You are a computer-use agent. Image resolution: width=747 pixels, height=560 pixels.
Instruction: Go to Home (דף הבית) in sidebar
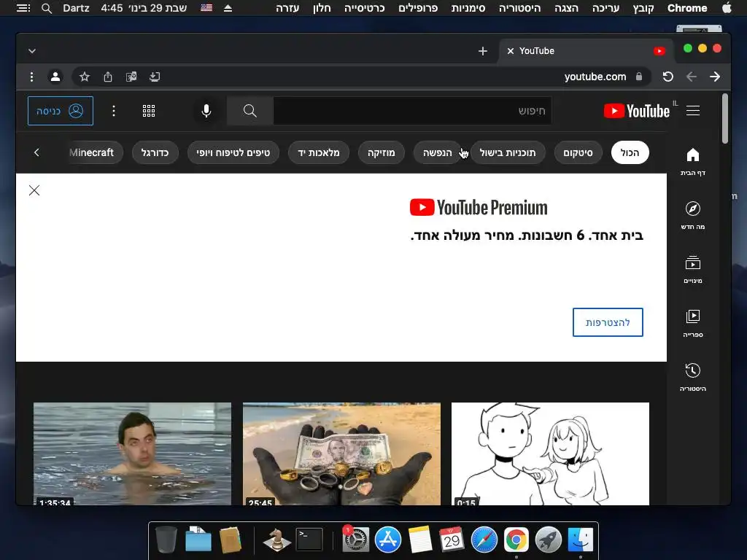(x=693, y=162)
